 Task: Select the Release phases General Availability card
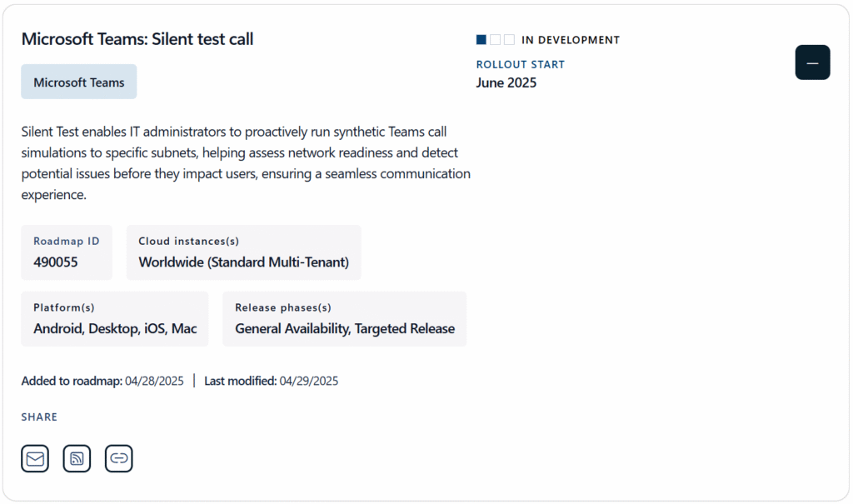(344, 319)
